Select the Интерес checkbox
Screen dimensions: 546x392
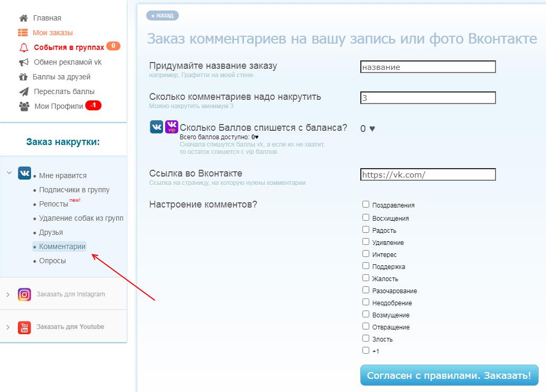pyautogui.click(x=366, y=254)
